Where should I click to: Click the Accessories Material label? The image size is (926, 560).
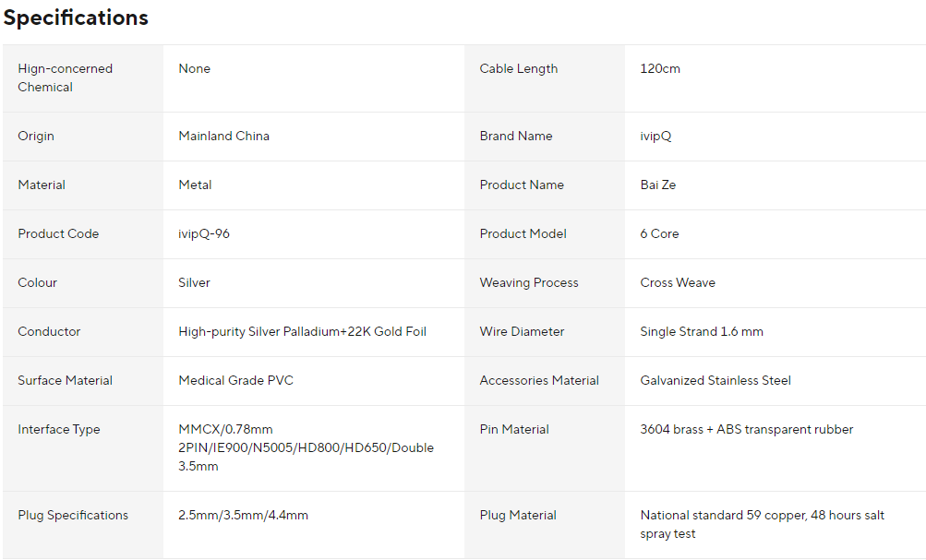point(539,381)
